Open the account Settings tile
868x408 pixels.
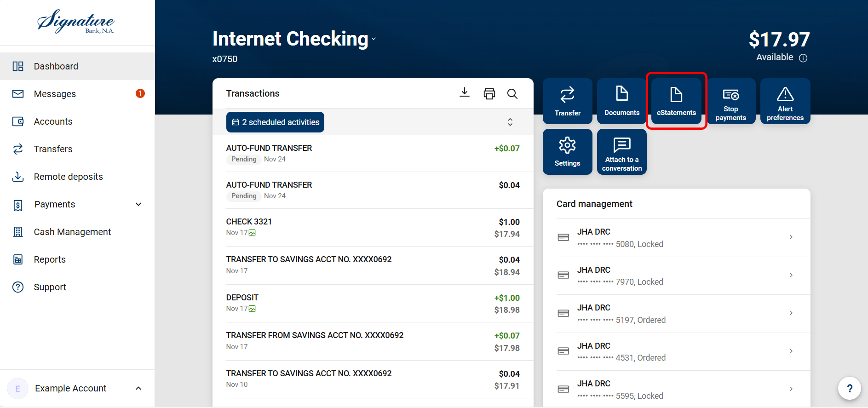point(568,152)
